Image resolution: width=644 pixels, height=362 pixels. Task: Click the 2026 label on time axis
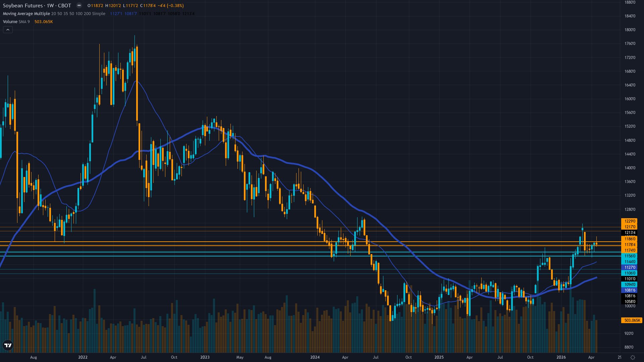(561, 357)
